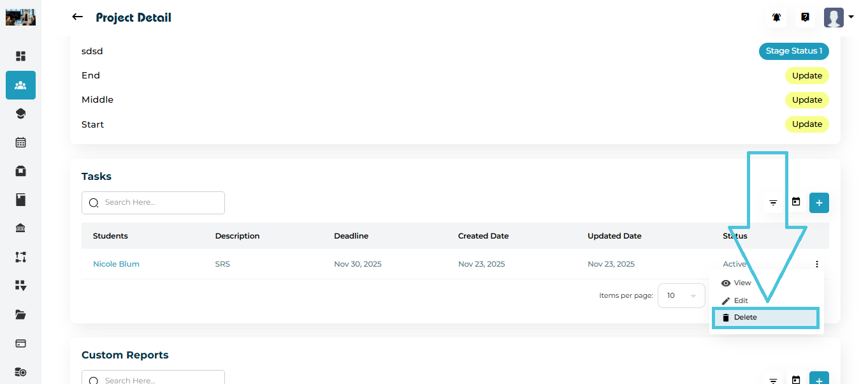
Task: Open the three-dot menu for Nicole Blum's task
Action: 816,264
